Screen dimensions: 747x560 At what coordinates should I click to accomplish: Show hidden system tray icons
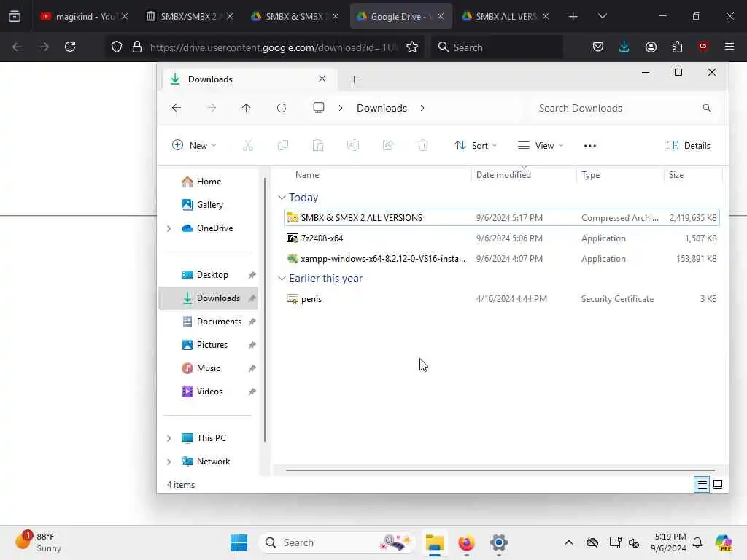569,542
